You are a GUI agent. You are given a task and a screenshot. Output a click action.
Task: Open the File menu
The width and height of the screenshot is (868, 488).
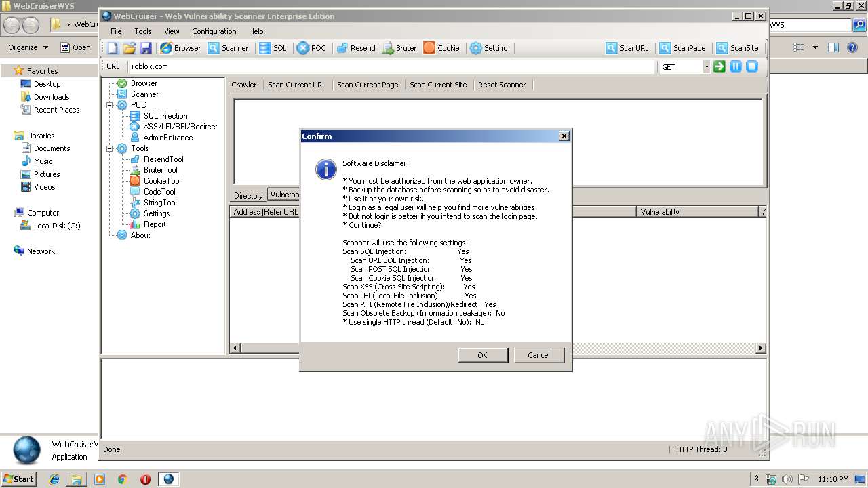click(116, 31)
